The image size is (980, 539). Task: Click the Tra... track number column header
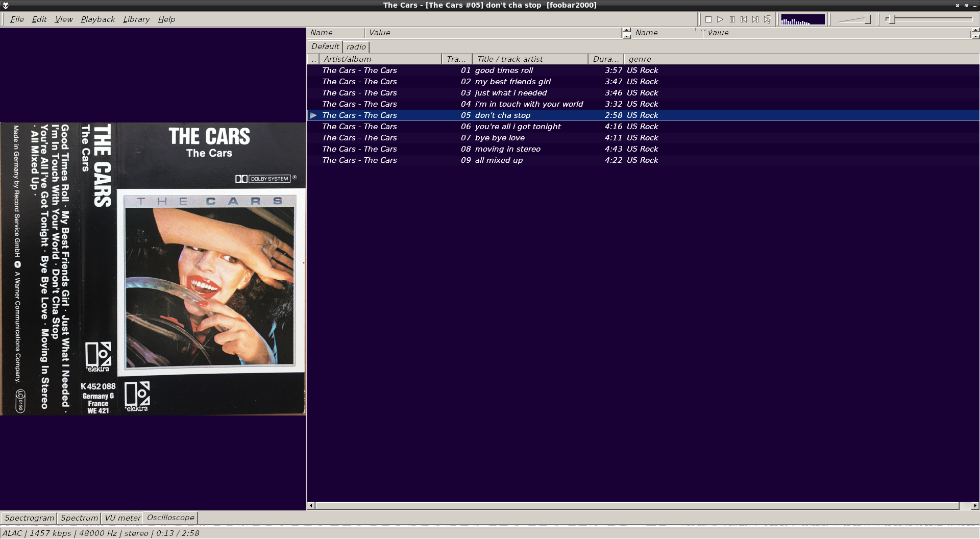pos(457,59)
